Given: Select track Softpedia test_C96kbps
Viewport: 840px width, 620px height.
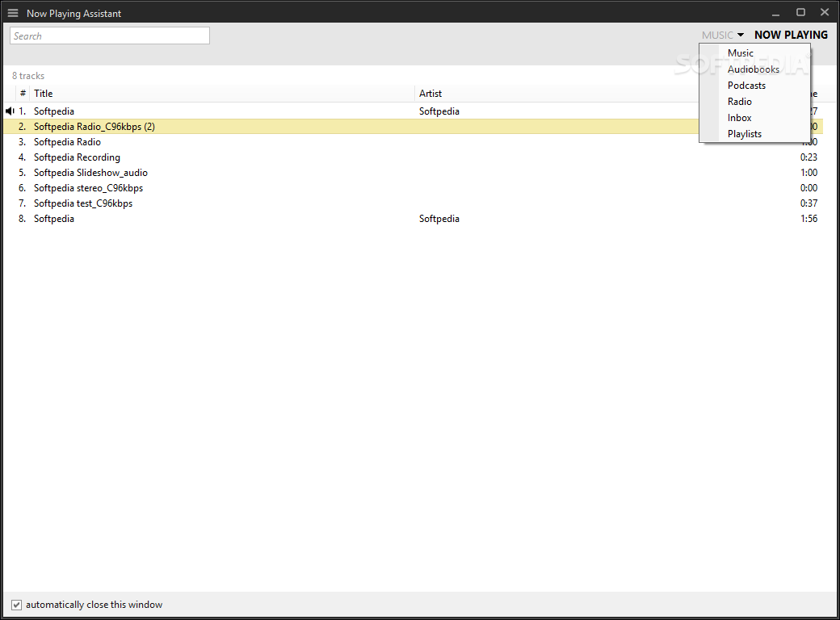Looking at the screenshot, I should point(83,203).
